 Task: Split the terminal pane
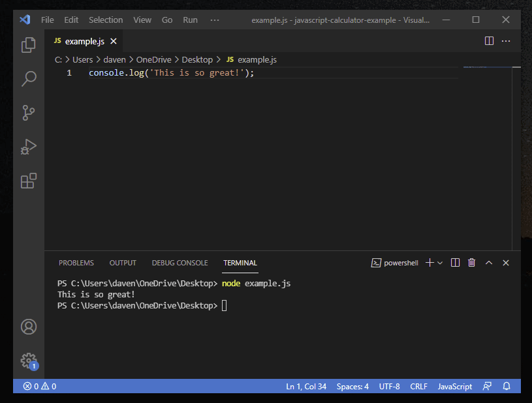click(x=455, y=262)
